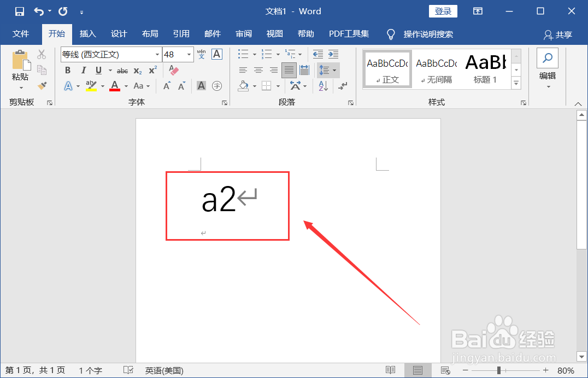Customize the Quick Access Toolbar

(x=82, y=13)
